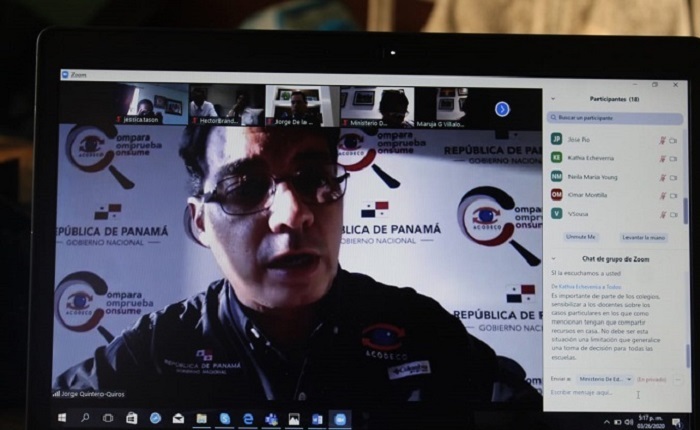This screenshot has height=430, width=700.
Task: Open the notification center icon in tray
Action: (x=676, y=422)
